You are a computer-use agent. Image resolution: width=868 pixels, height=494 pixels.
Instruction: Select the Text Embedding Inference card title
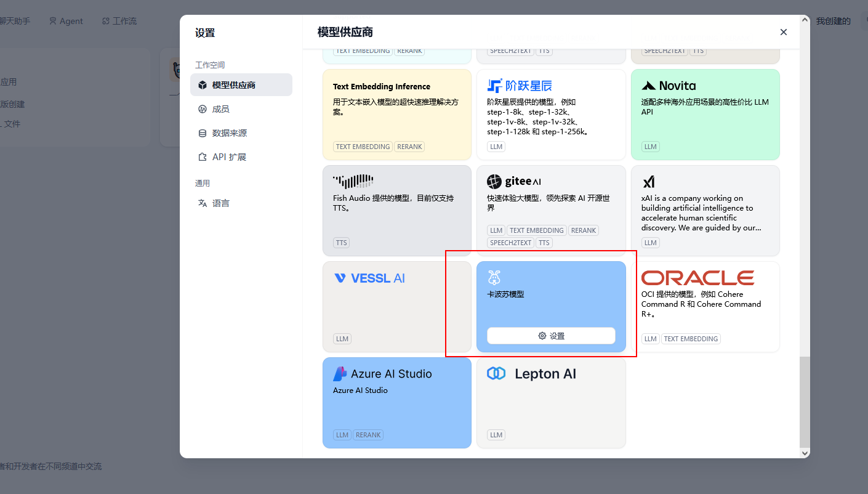tap(382, 87)
